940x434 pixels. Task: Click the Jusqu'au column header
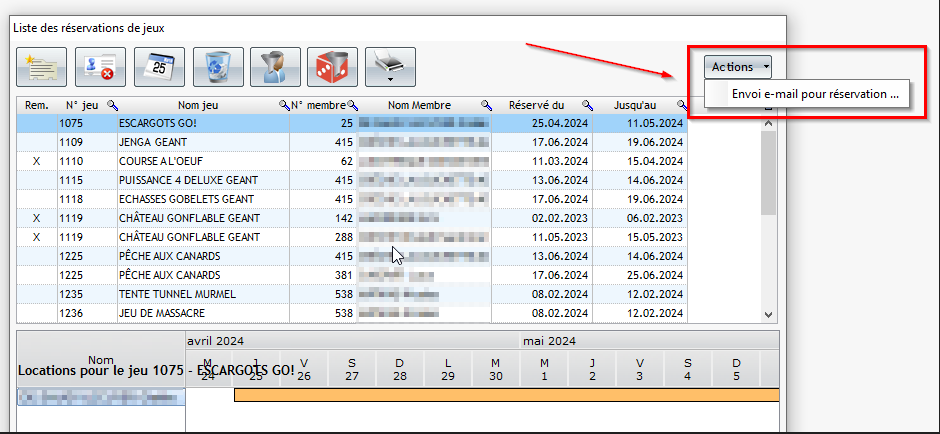(635, 105)
